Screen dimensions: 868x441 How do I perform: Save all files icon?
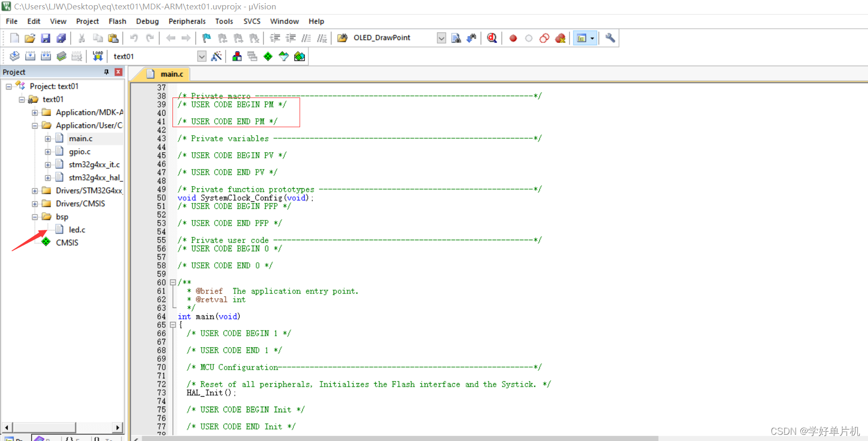[61, 38]
